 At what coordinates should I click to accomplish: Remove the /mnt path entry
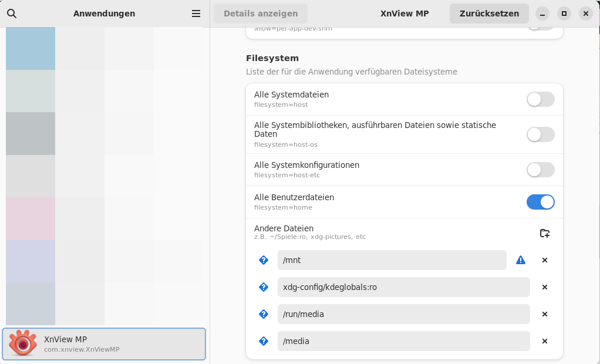(544, 260)
